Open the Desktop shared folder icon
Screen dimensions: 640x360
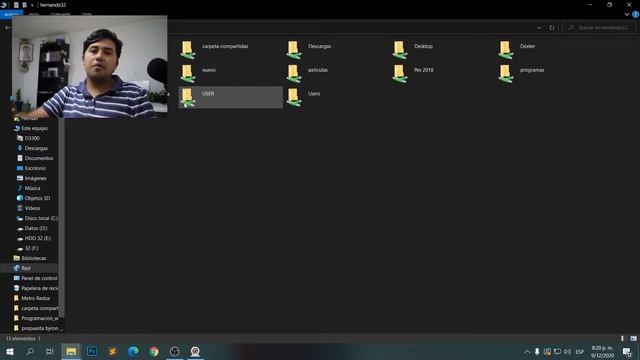point(400,50)
